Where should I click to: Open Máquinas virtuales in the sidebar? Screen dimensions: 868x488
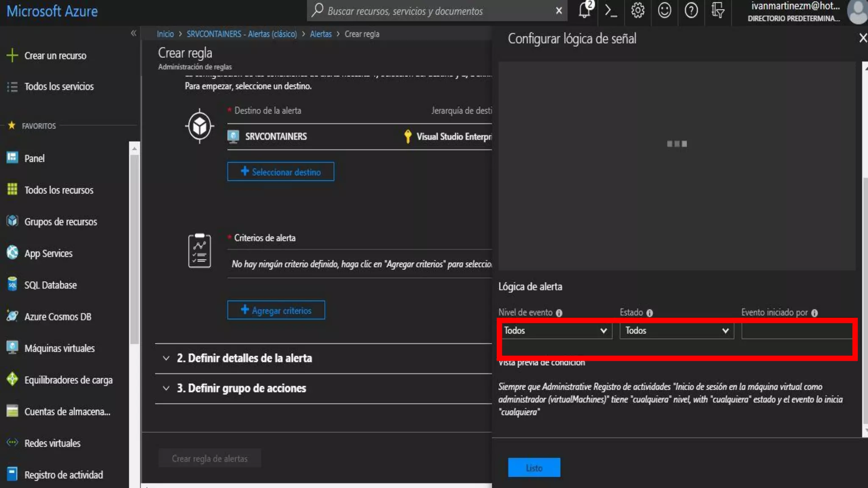59,348
